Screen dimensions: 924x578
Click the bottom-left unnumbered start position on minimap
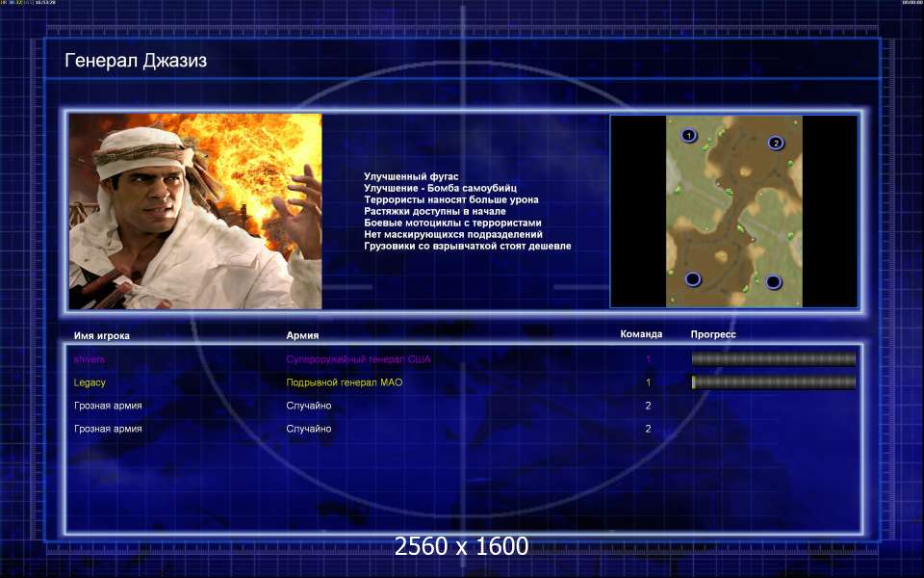point(693,279)
